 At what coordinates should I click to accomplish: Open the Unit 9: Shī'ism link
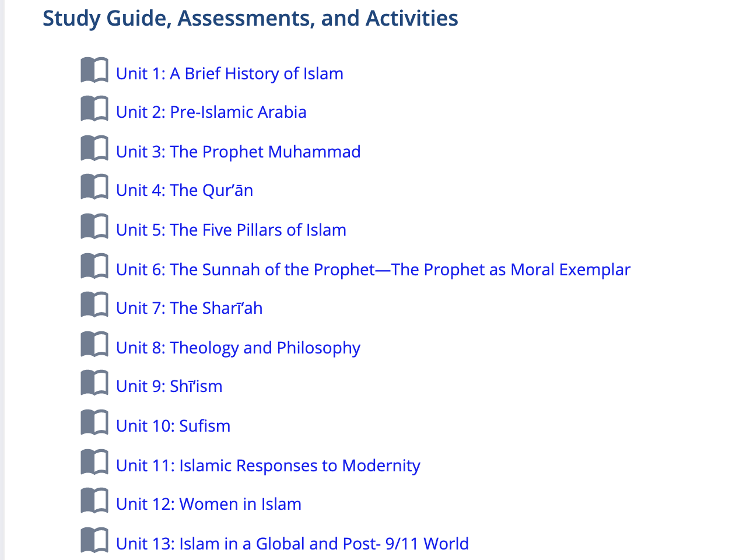click(169, 387)
